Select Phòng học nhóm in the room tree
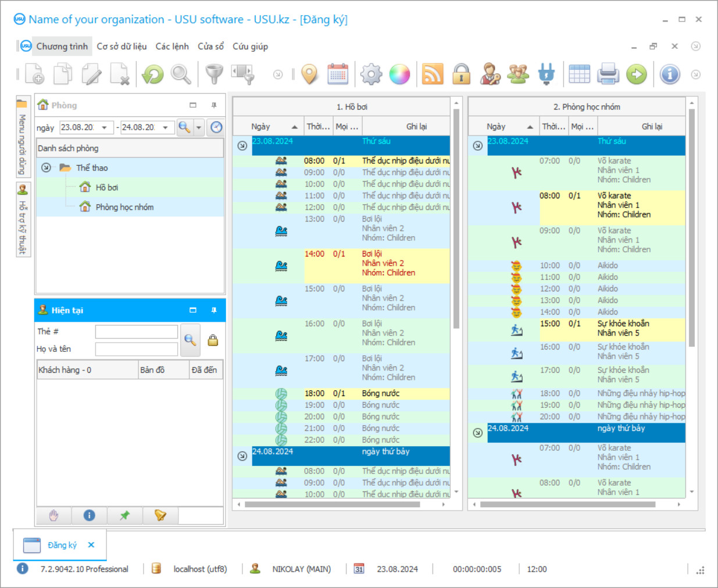The image size is (718, 588). pos(124,207)
